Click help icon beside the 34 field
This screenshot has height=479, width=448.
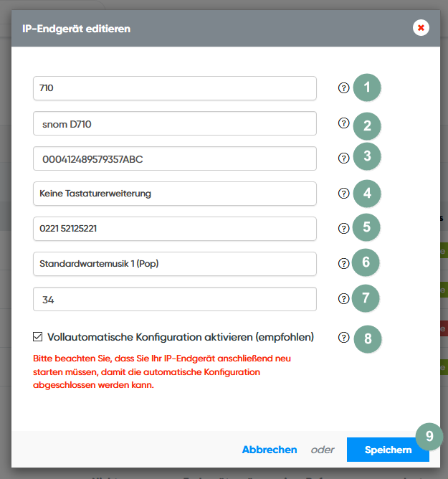(x=343, y=299)
